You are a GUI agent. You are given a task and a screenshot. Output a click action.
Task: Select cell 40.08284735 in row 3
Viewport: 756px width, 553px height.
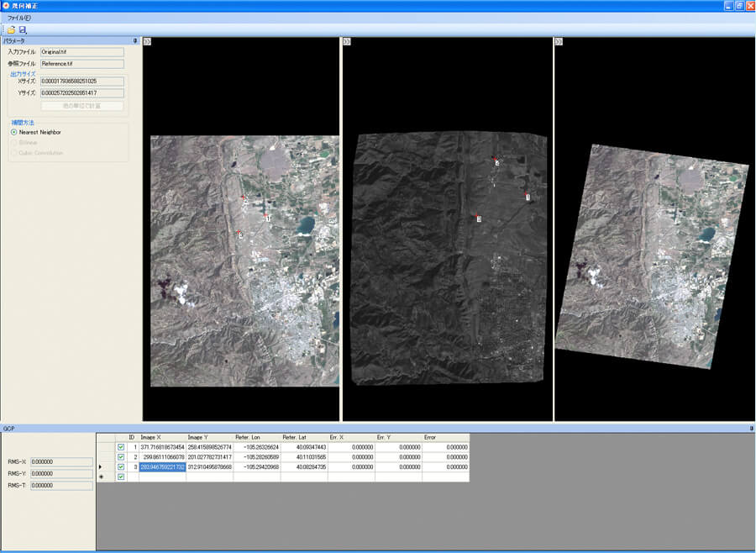pyautogui.click(x=304, y=466)
